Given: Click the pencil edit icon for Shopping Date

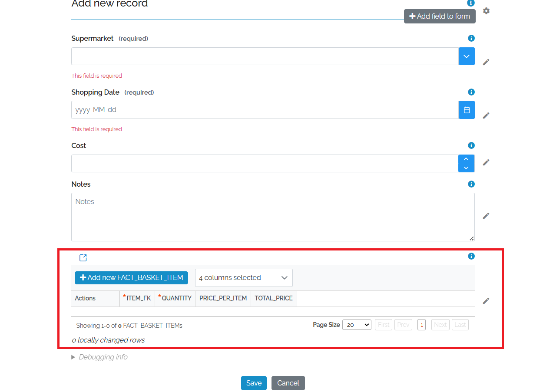Looking at the screenshot, I should [x=486, y=115].
